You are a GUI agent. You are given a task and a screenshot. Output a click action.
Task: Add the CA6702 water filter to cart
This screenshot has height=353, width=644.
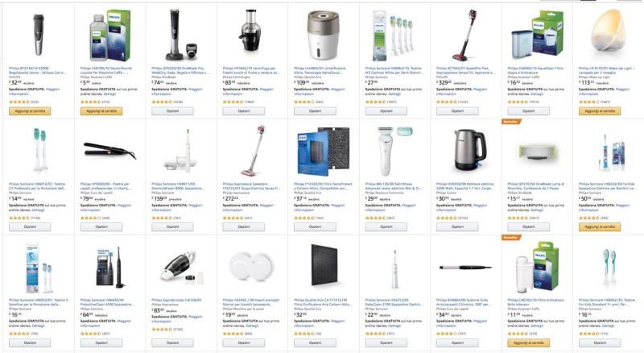529,343
